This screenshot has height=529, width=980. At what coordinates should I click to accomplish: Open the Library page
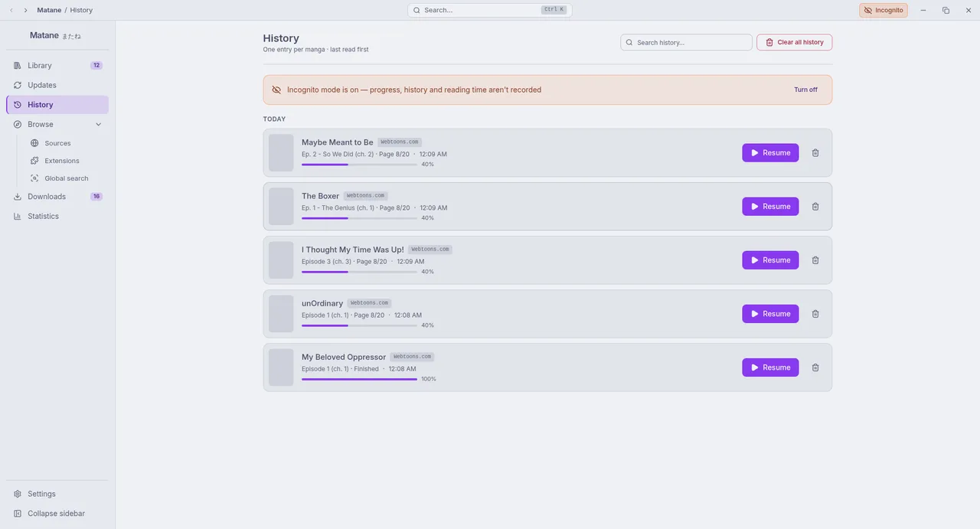click(x=57, y=66)
